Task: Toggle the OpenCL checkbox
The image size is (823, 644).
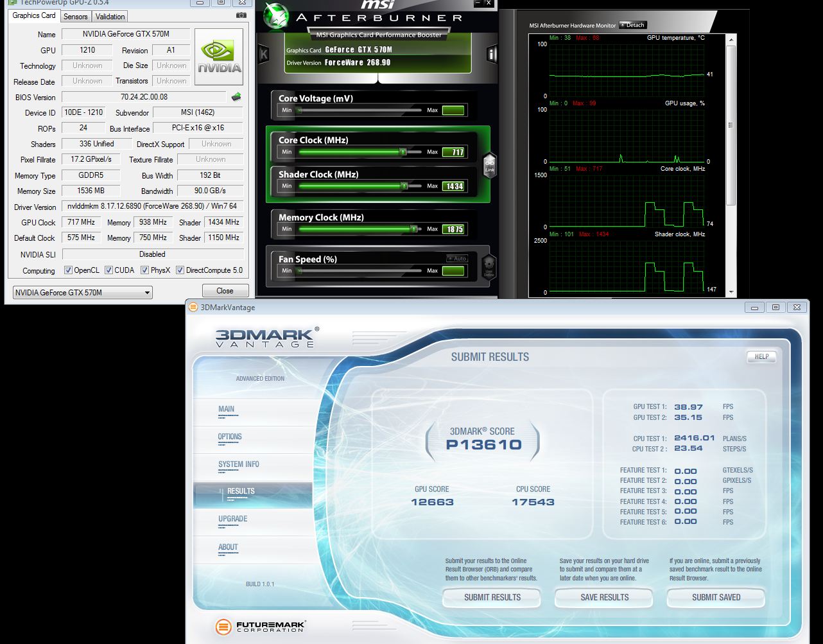Action: point(68,270)
